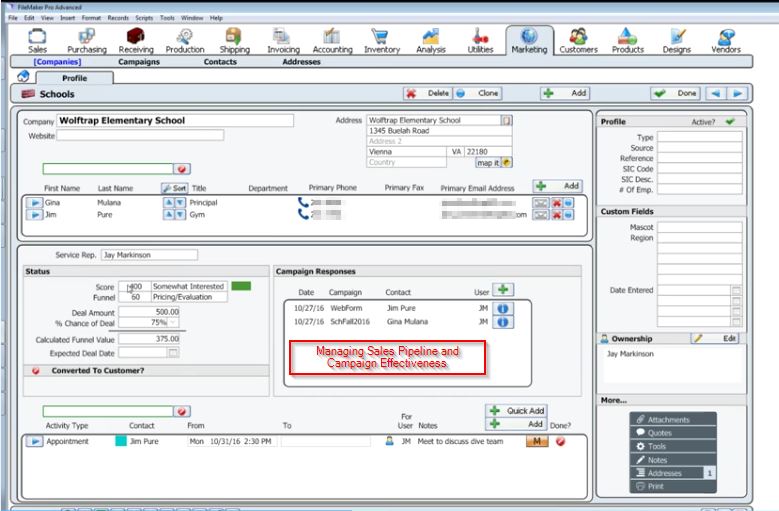Open Attachments from the More panel
This screenshot has width=779, height=511.
(x=673, y=420)
